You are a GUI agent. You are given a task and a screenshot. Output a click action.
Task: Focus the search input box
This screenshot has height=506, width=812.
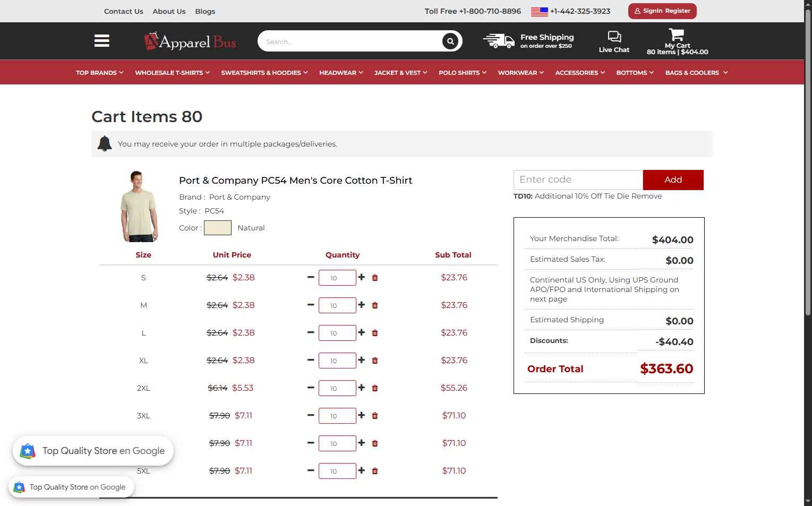351,41
